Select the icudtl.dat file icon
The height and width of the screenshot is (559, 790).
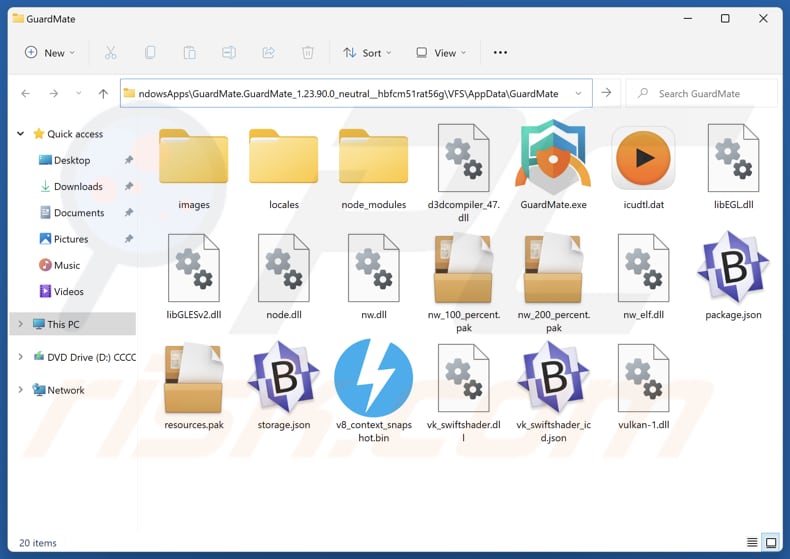[643, 158]
